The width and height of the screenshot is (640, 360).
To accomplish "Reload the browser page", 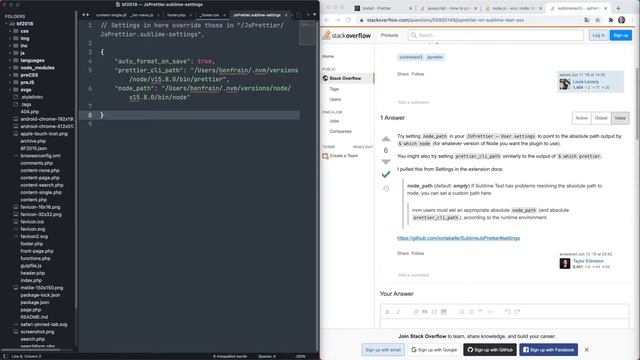I will (x=348, y=20).
